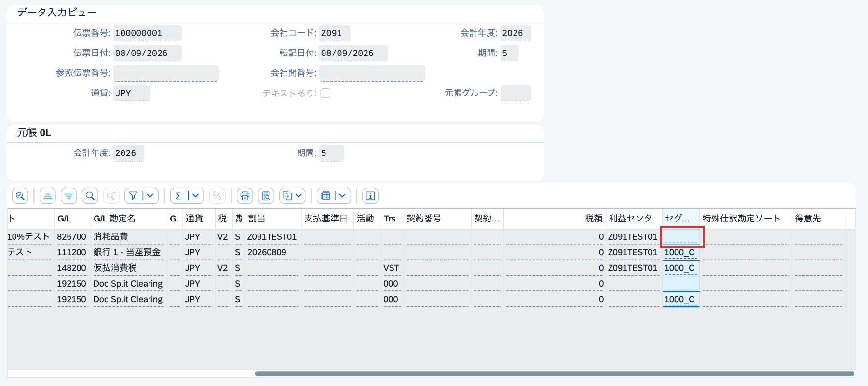Sort the table in descending order
The image size is (868, 386).
pos(69,195)
